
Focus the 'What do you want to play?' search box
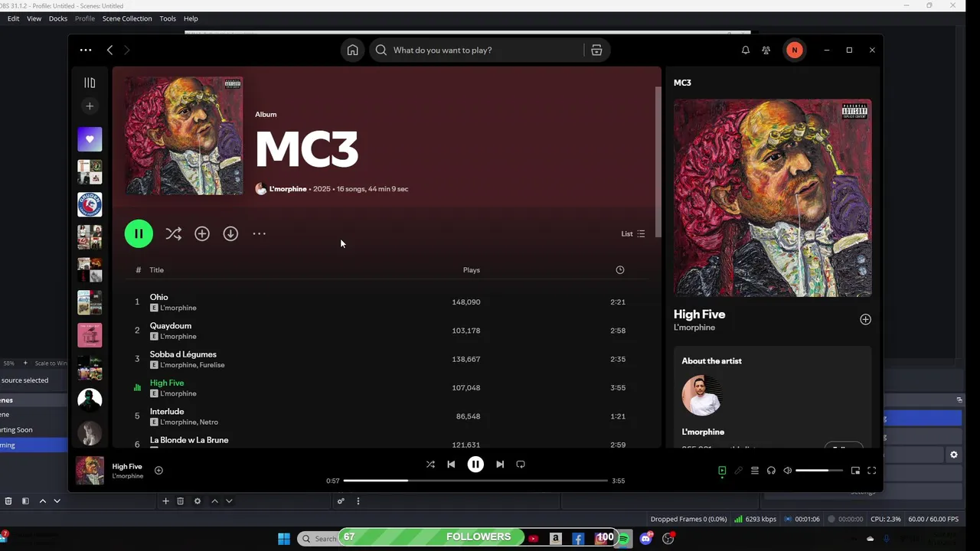point(477,50)
